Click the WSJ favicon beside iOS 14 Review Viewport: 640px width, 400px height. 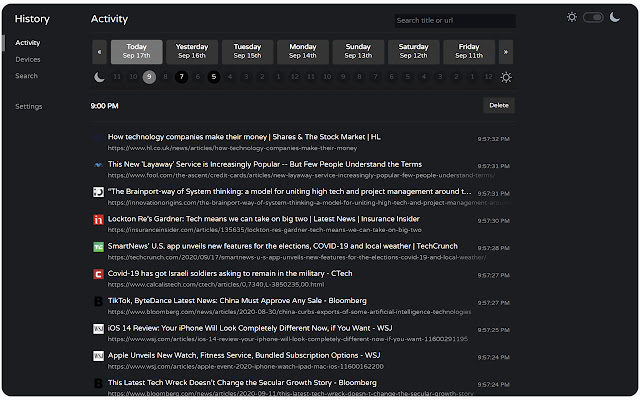pyautogui.click(x=98, y=329)
